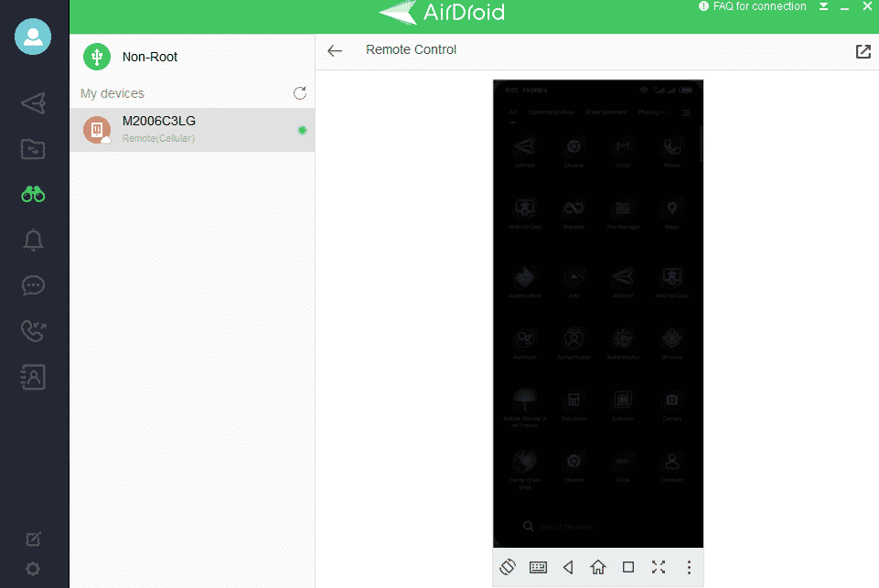
Task: Open notifications via the bell icon
Action: point(33,240)
